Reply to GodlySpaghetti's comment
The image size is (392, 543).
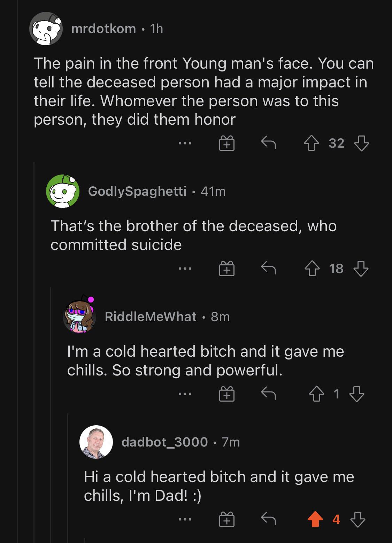tap(268, 269)
